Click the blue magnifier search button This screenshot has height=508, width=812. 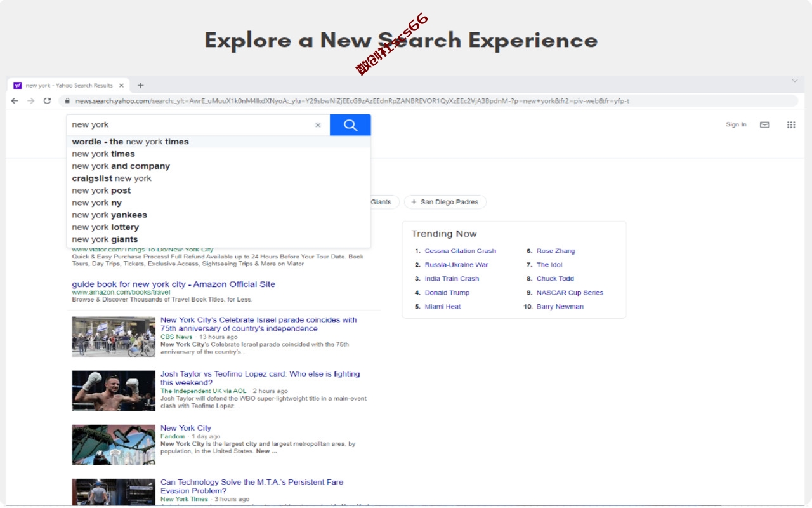click(350, 125)
